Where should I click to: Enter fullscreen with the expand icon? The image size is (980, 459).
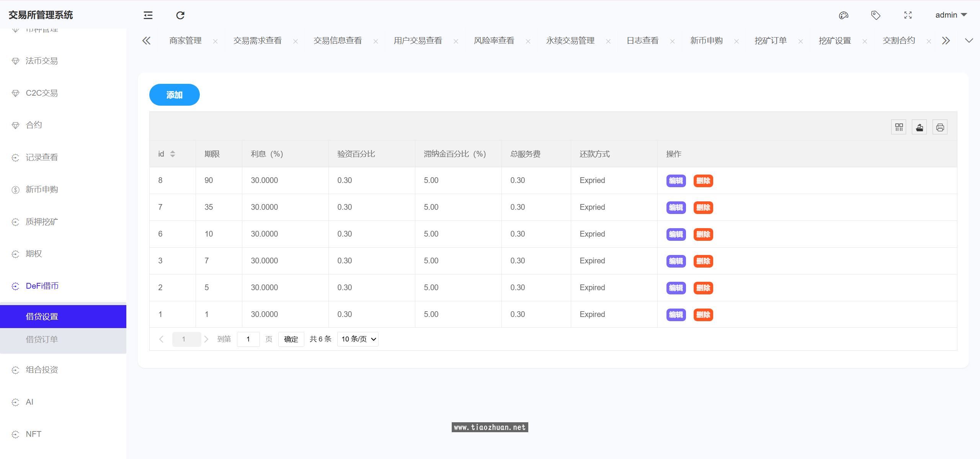click(x=908, y=15)
